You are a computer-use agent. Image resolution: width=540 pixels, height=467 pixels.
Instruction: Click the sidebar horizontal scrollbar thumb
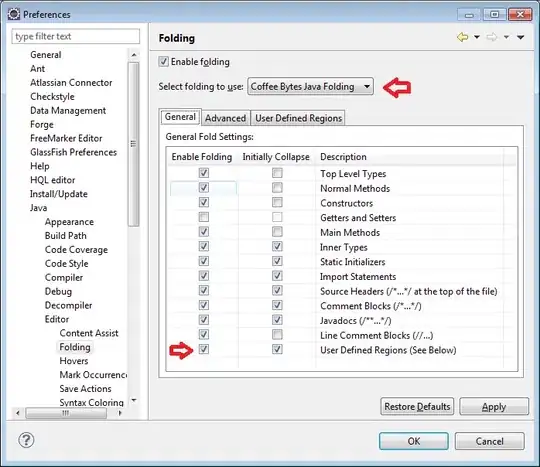(66, 413)
